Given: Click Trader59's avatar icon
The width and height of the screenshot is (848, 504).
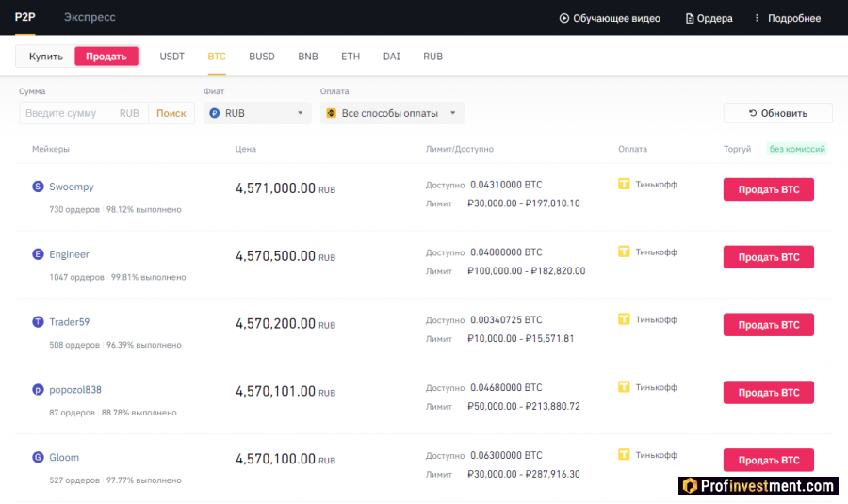Looking at the screenshot, I should 38,322.
